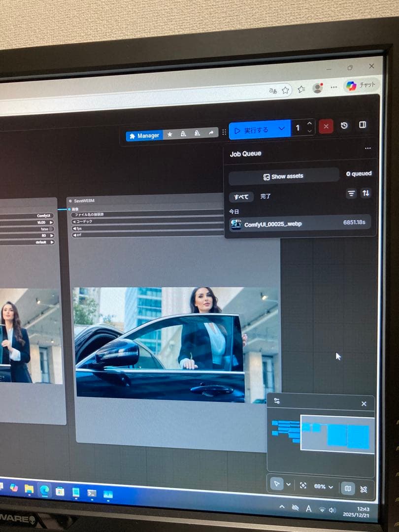Viewport: 399px width, 532px height.
Task: Click Show assets button
Action: [x=284, y=176]
